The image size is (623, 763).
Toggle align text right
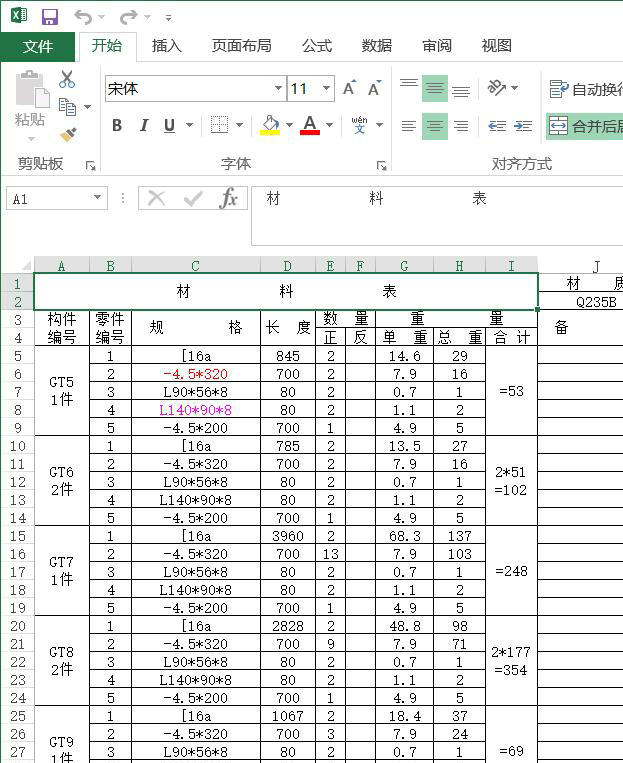pos(460,126)
